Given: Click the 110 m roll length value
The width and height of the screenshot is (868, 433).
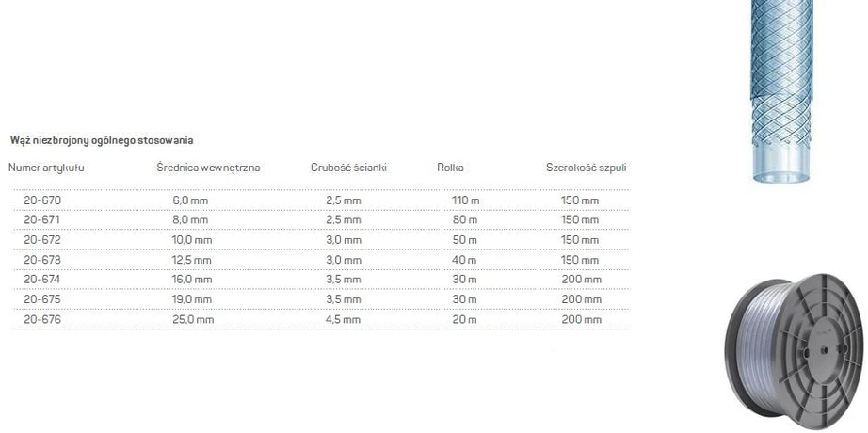Looking at the screenshot, I should point(466,200).
